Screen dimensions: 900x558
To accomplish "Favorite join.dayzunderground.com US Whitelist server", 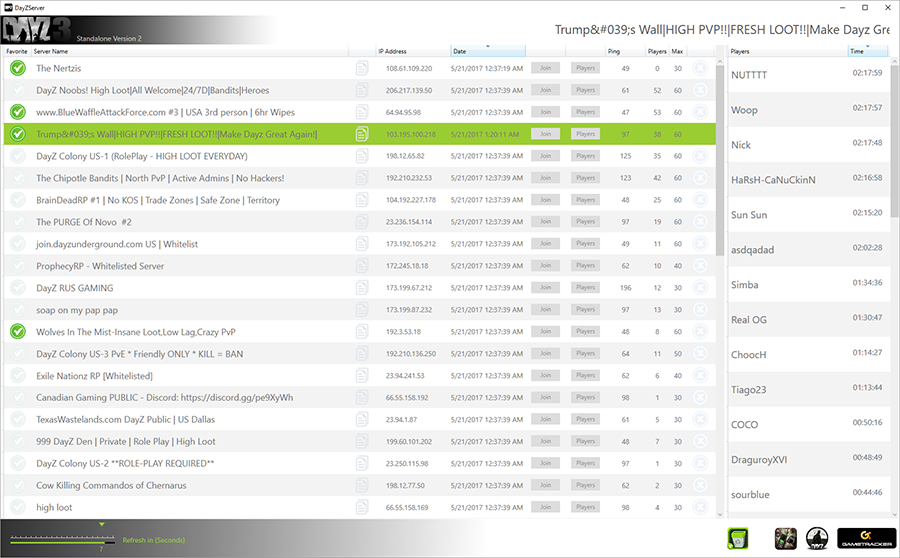I will pyautogui.click(x=18, y=244).
